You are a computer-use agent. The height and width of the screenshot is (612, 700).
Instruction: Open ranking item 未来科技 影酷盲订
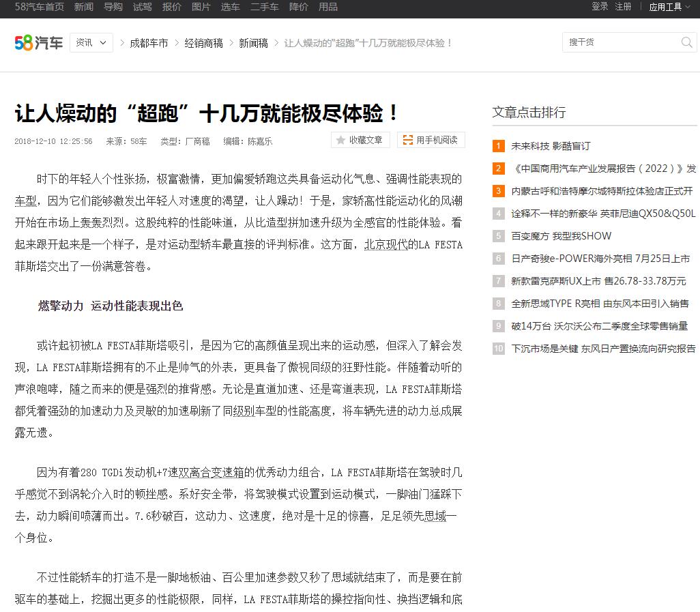[x=551, y=146]
